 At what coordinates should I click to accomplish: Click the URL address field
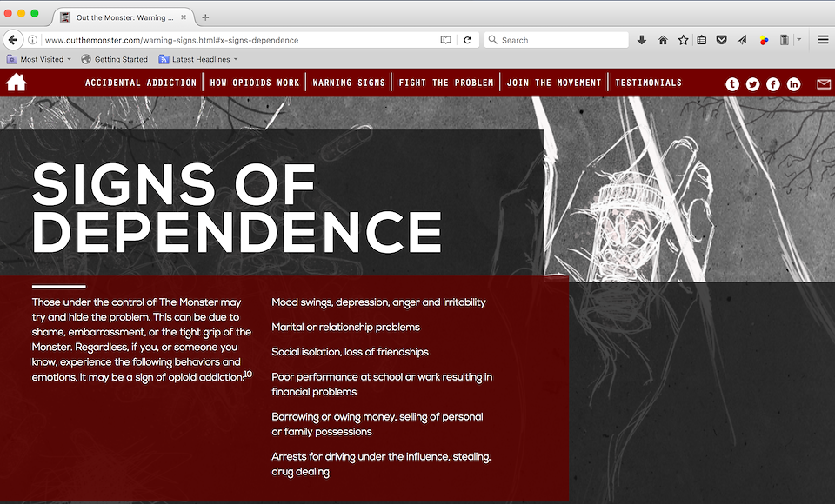(240, 40)
